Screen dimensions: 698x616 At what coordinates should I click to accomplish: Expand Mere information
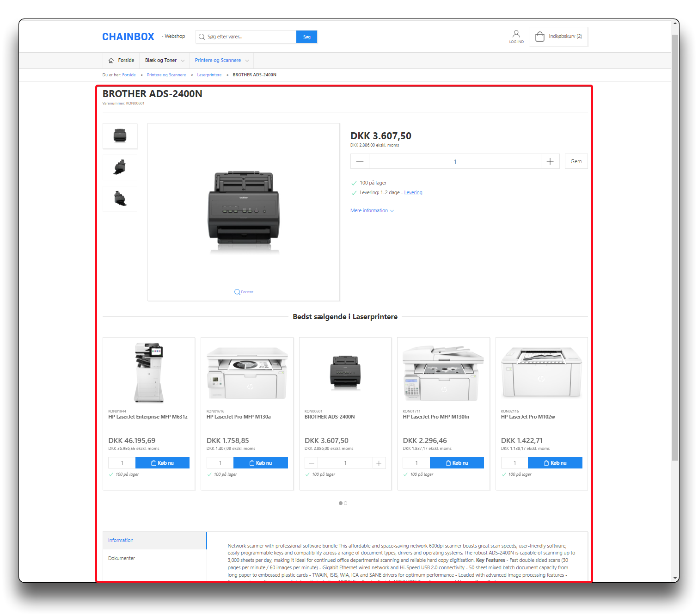coord(372,211)
